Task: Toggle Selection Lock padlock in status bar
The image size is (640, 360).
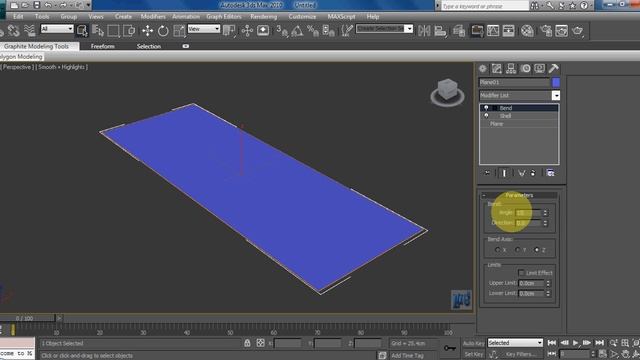Action: click(x=247, y=343)
